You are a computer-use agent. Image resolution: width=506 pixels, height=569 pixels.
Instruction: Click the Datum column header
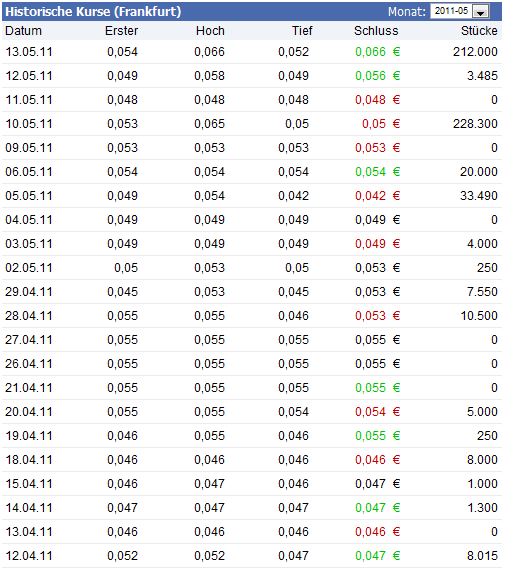point(24,31)
